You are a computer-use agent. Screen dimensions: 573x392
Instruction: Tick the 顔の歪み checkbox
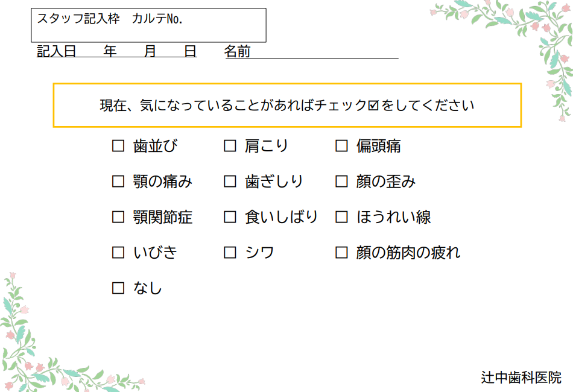tap(341, 182)
